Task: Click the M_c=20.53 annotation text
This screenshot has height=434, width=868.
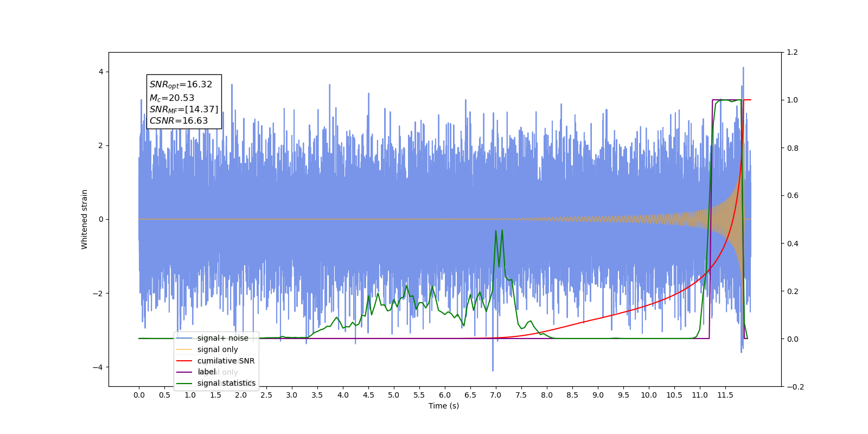Action: pos(171,98)
